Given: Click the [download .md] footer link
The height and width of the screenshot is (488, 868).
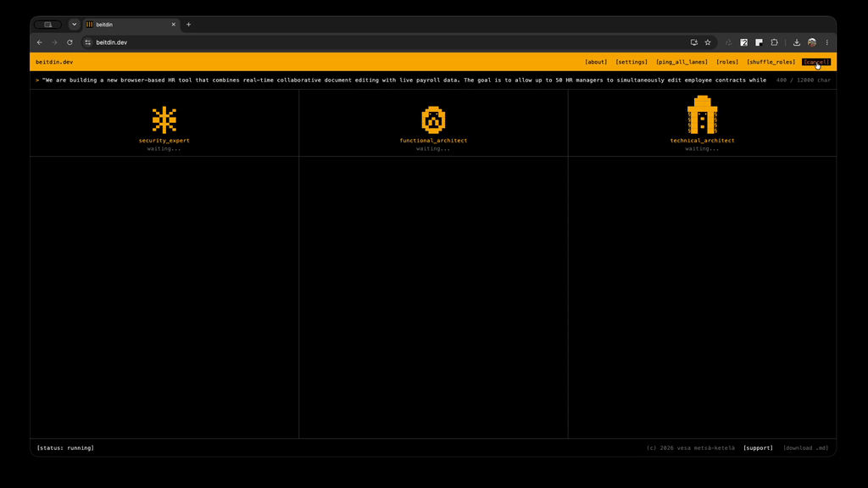Looking at the screenshot, I should click(x=806, y=448).
